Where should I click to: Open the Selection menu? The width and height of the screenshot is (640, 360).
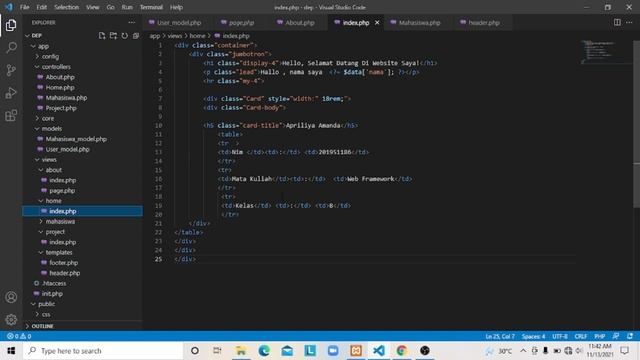click(x=67, y=7)
